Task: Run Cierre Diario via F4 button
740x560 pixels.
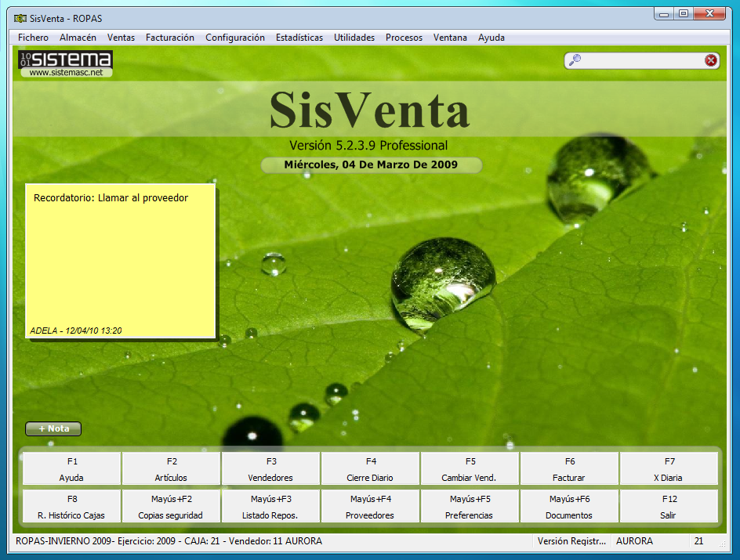Action: 371,468
